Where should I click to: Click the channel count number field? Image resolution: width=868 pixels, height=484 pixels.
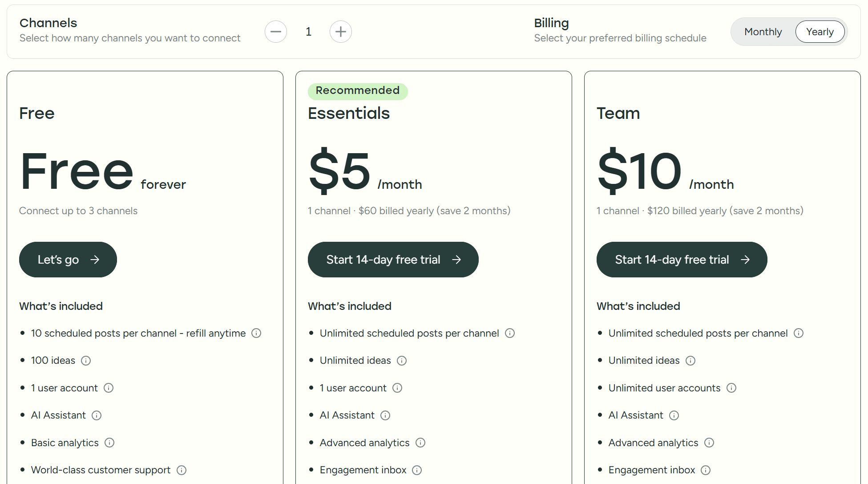308,32
